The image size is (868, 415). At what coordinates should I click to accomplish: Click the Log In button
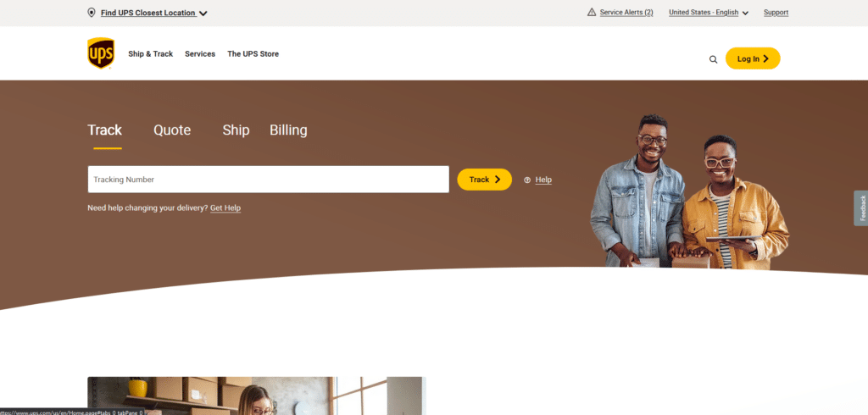[753, 58]
